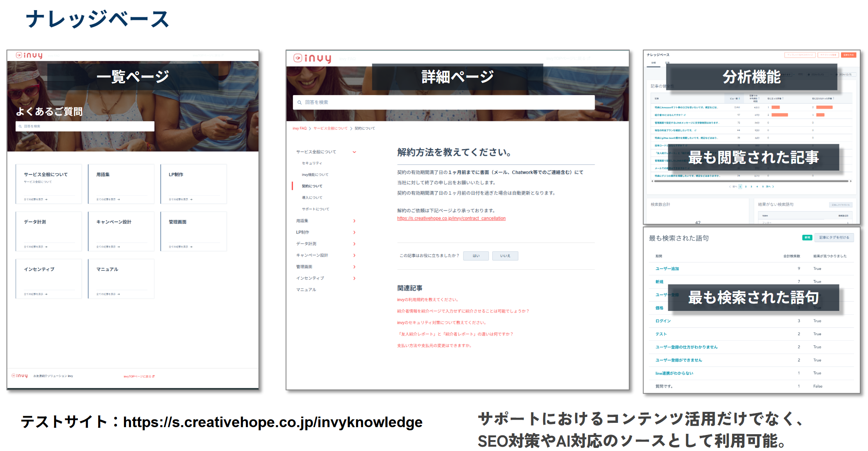
Task: Click the invy logo on the detail page header
Action: click(313, 57)
